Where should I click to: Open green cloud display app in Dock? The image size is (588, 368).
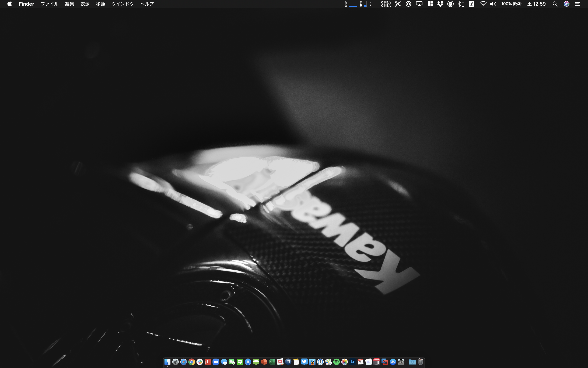[256, 362]
